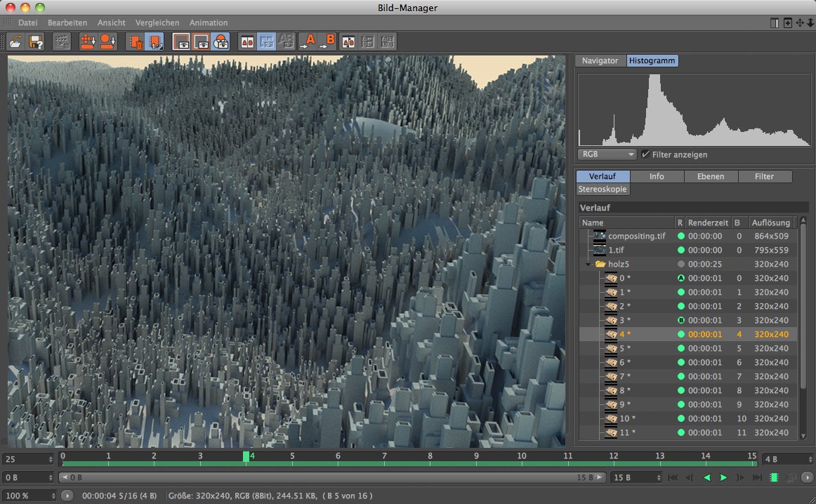Open the 100 % zoom dropdown

(28, 496)
